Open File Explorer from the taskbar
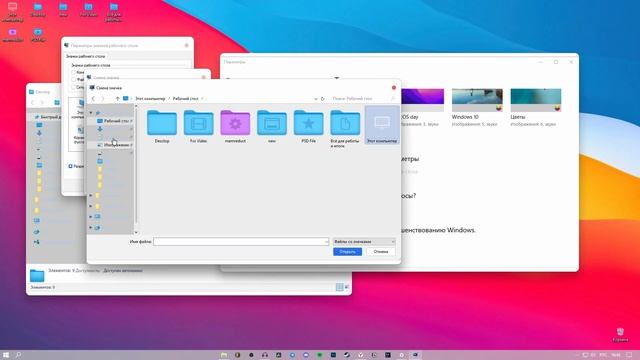 [x=224, y=355]
